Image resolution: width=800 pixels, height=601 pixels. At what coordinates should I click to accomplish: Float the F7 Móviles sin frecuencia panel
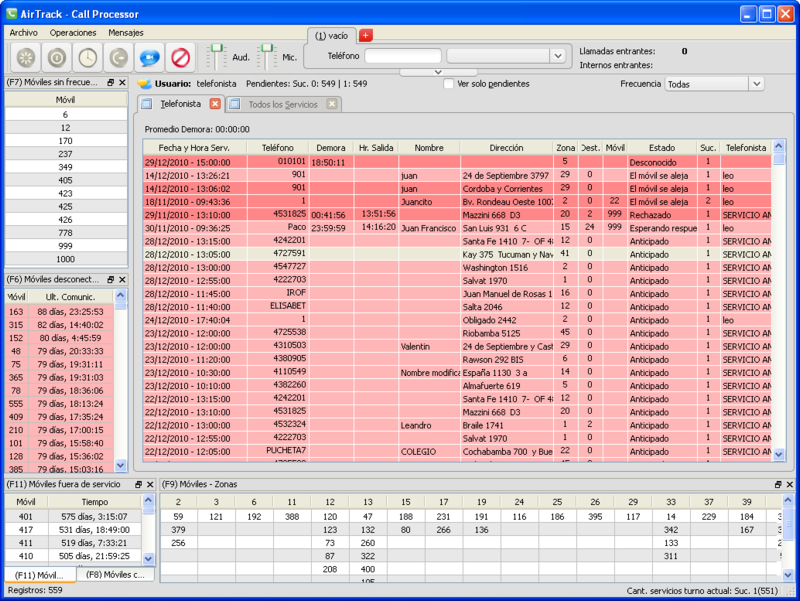coord(111,82)
